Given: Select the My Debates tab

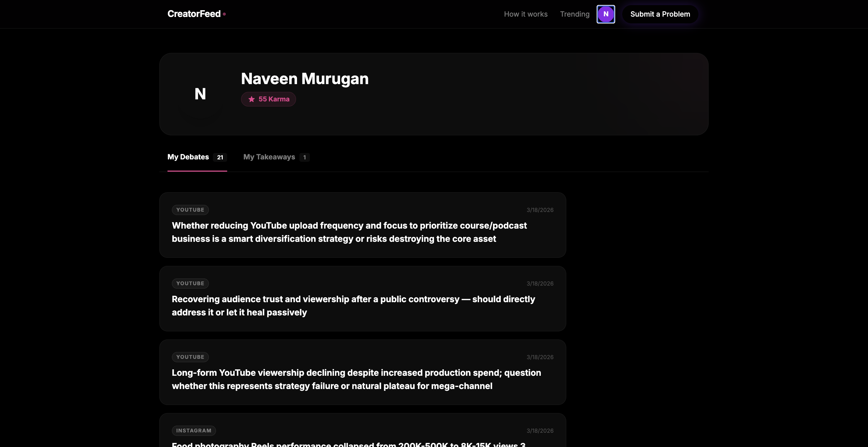Looking at the screenshot, I should click(x=188, y=157).
